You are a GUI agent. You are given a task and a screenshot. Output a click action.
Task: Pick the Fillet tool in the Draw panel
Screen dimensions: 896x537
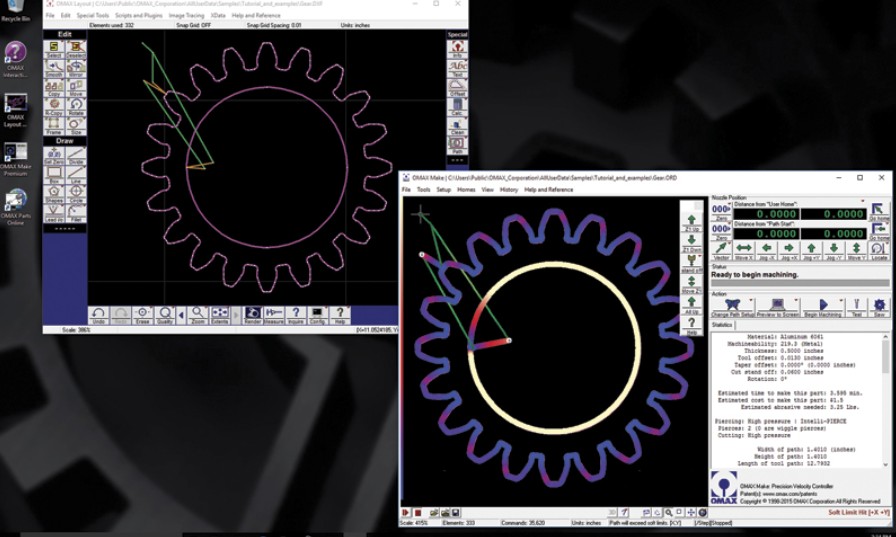[x=75, y=213]
